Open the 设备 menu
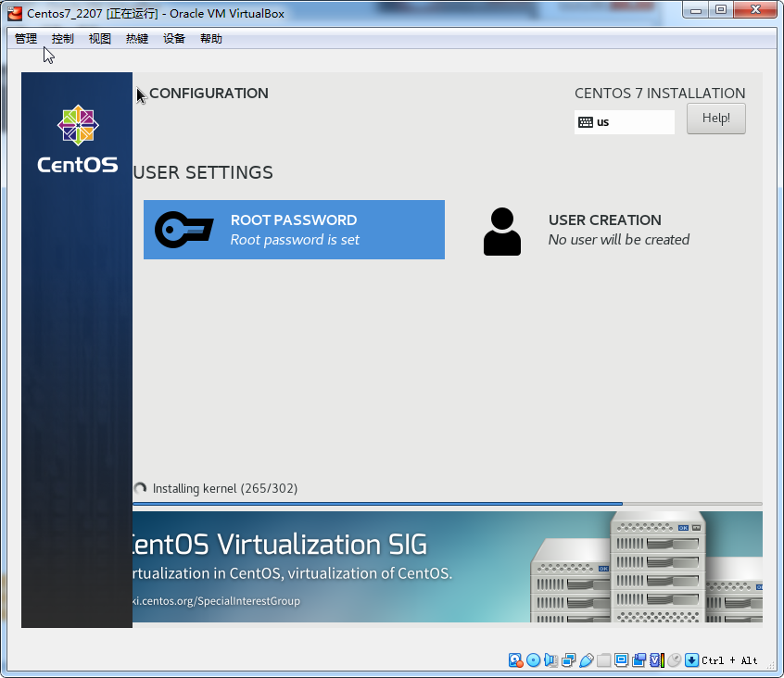 (x=174, y=39)
